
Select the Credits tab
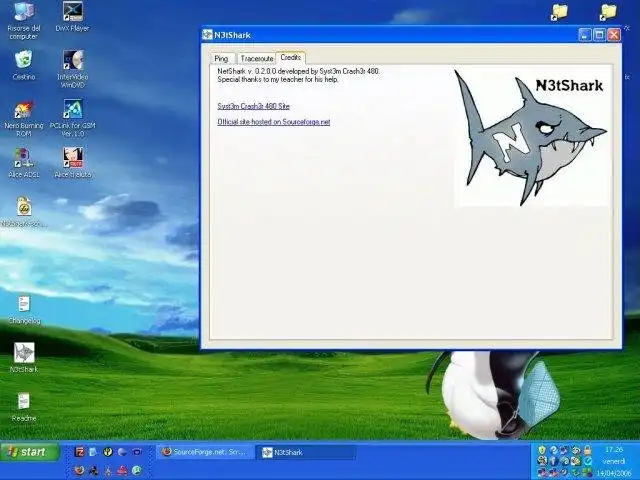pos(291,58)
